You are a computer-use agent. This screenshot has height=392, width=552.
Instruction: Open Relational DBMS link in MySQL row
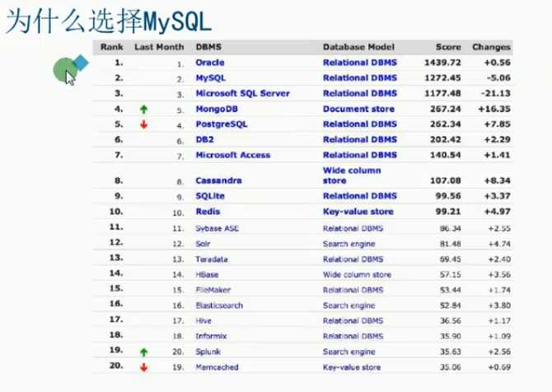[360, 78]
